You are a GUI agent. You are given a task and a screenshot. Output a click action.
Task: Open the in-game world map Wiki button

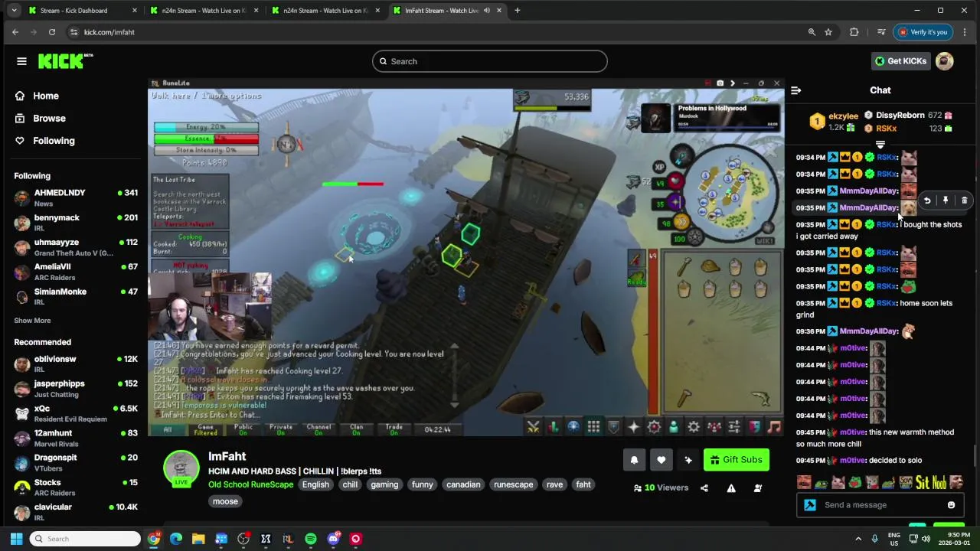point(764,240)
